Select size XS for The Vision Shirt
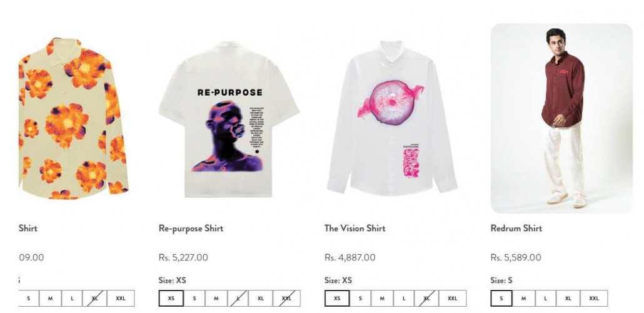644x313 pixels. 337,298
